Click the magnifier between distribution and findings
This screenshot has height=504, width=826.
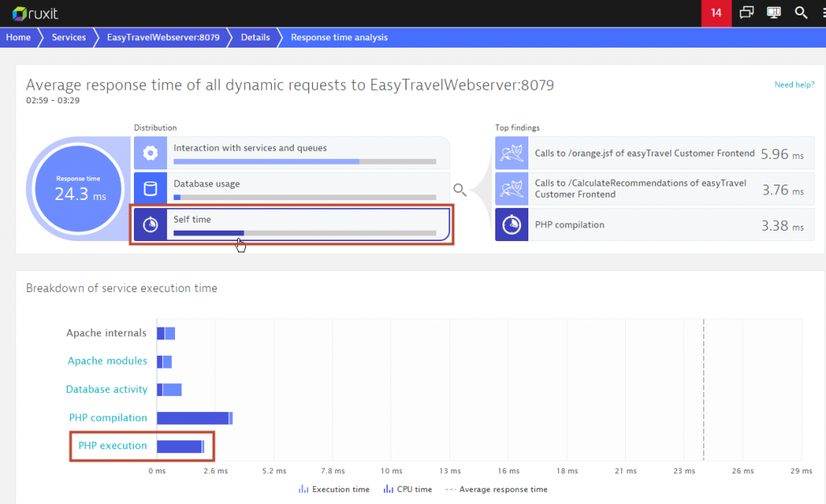click(x=460, y=190)
